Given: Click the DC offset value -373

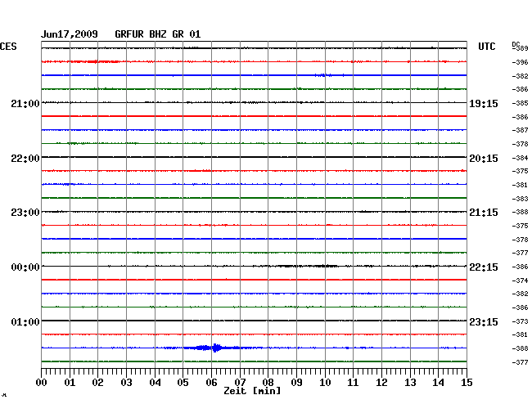Looking at the screenshot, I should [520, 321].
